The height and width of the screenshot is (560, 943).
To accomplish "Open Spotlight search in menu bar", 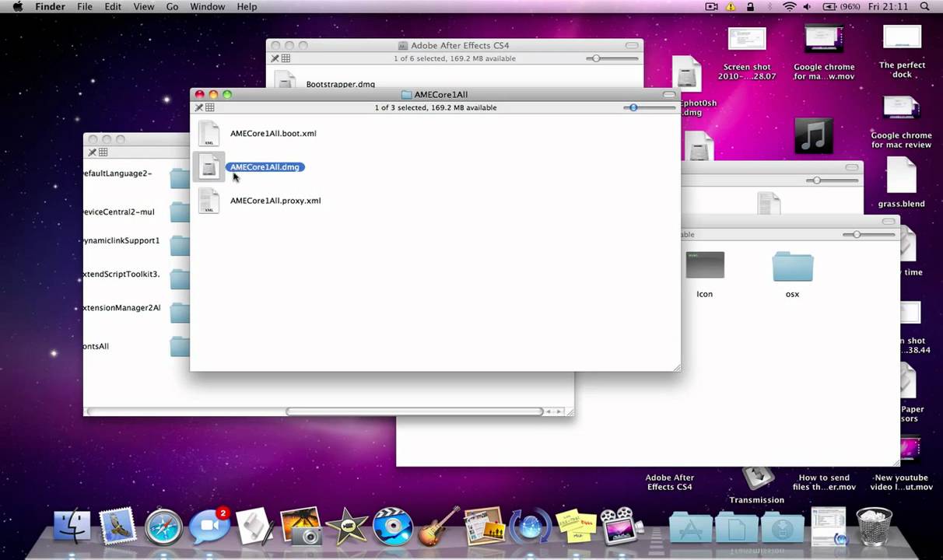I will (x=925, y=6).
